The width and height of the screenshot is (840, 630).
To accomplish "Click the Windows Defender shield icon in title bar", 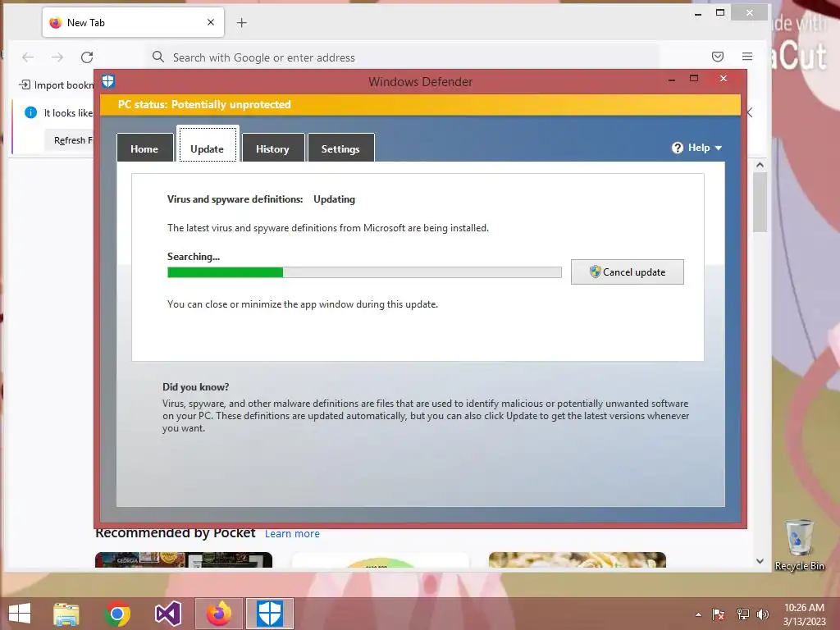I will (x=109, y=81).
